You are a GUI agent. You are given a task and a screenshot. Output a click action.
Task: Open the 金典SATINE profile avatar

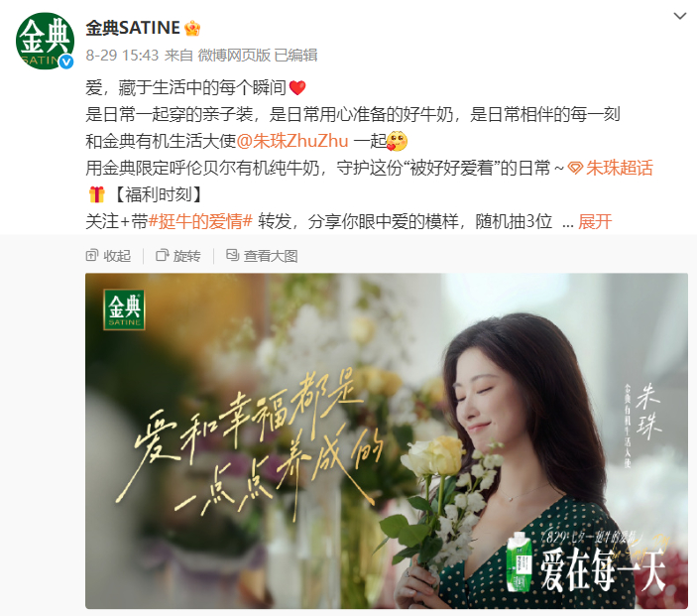tap(45, 42)
